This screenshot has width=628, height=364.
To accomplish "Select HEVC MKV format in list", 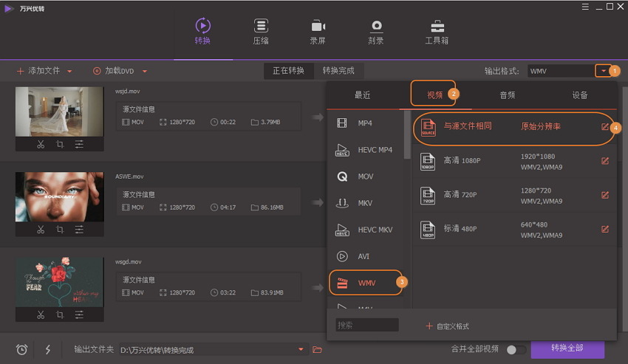I will [365, 230].
